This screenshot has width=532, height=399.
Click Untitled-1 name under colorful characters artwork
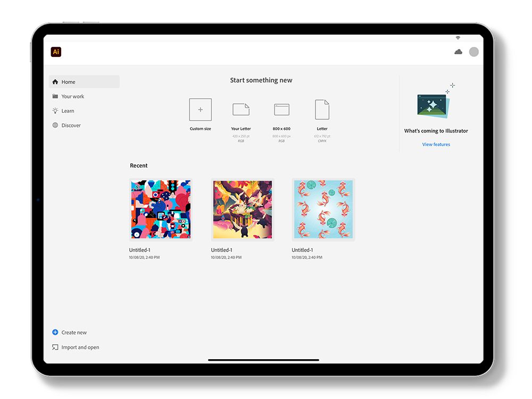click(x=139, y=250)
